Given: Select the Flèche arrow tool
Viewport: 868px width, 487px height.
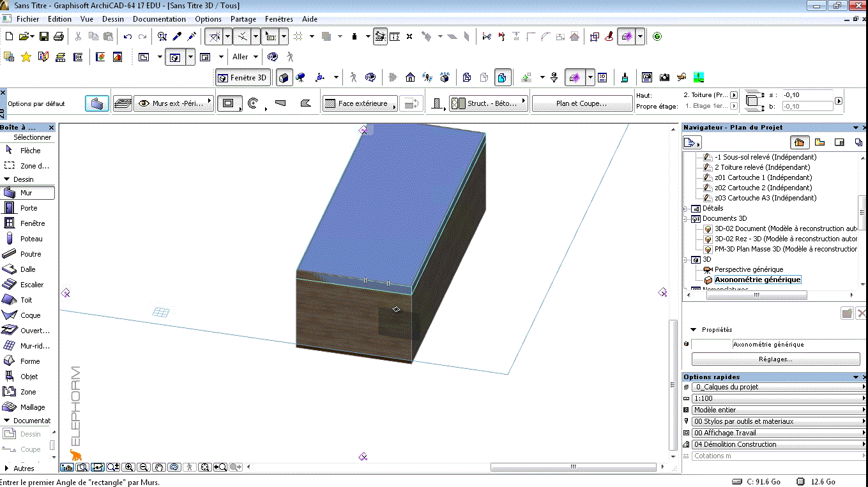Looking at the screenshot, I should point(27,151).
